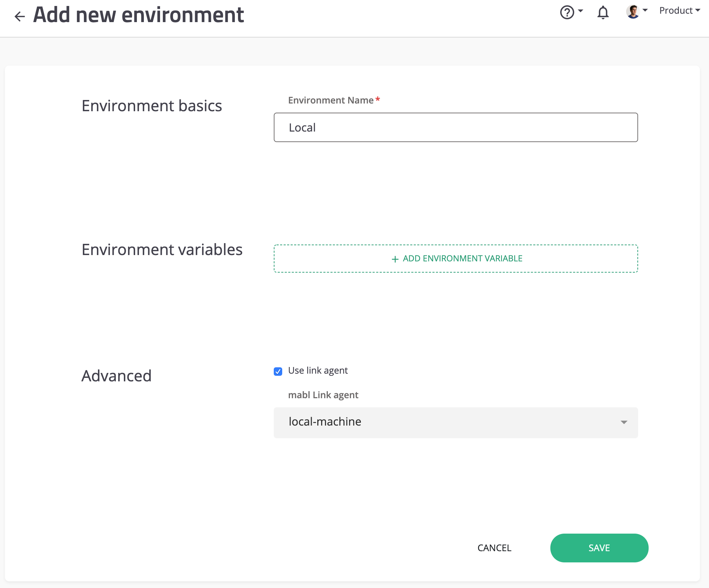The image size is (709, 588).
Task: Click the Environment basics section title
Action: coord(152,106)
